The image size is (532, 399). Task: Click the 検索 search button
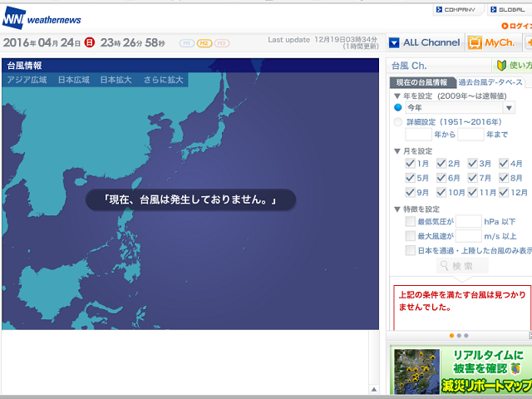462,266
